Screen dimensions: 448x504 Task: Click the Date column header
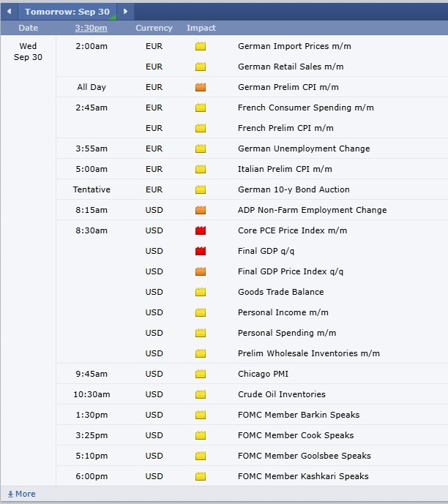29,28
